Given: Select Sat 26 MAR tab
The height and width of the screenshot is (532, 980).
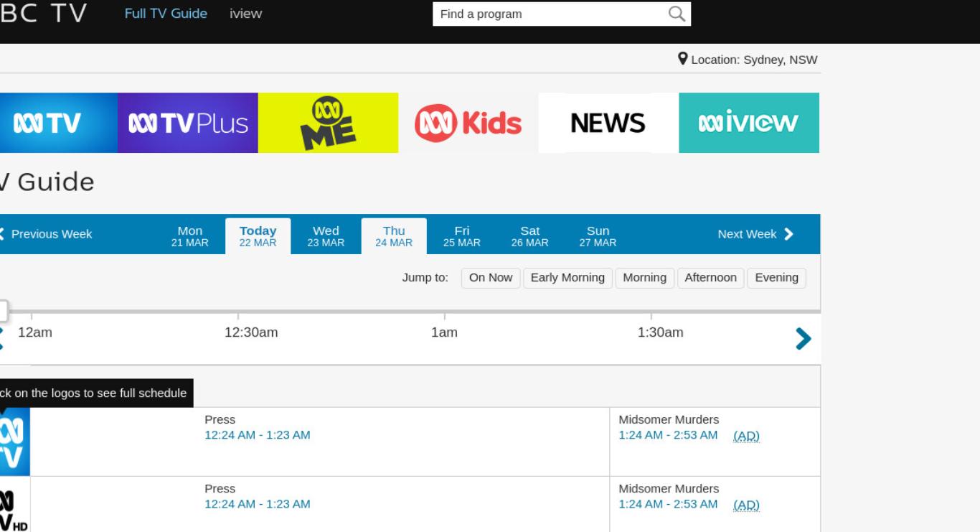Looking at the screenshot, I should (530, 236).
